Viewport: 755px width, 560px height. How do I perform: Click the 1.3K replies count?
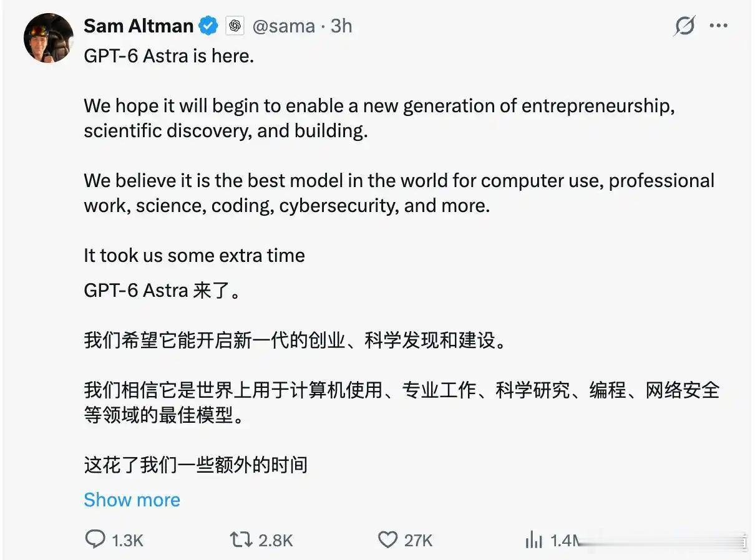coord(127,540)
